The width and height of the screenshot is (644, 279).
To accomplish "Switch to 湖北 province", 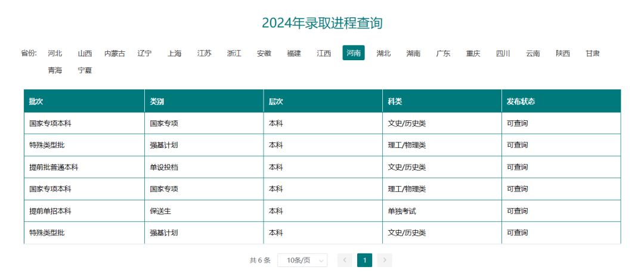I will (383, 53).
